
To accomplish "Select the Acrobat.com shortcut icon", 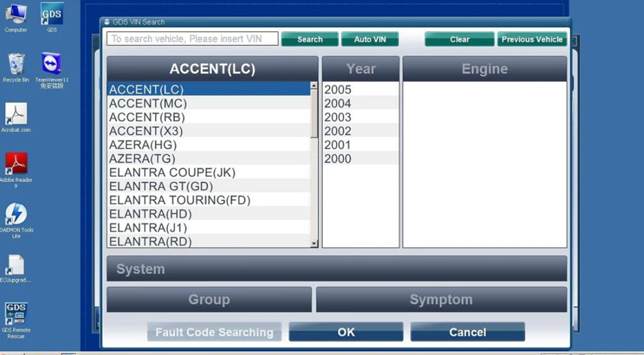I will [16, 118].
